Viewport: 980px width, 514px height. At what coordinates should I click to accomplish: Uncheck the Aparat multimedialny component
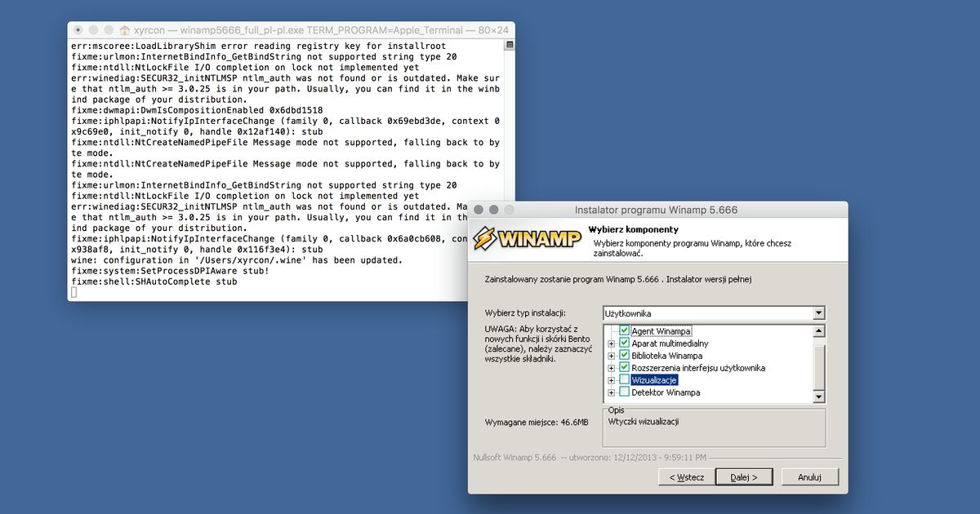(625, 343)
